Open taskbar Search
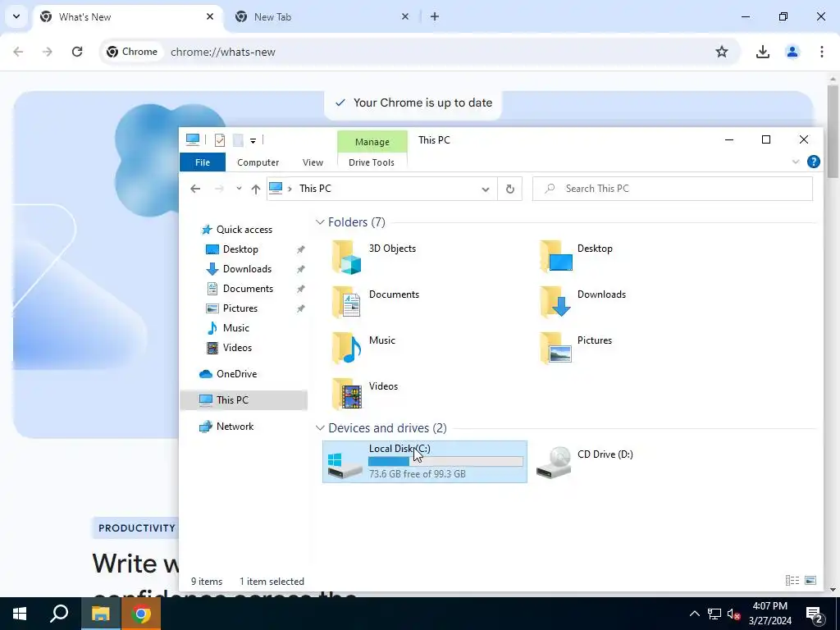 (x=59, y=614)
